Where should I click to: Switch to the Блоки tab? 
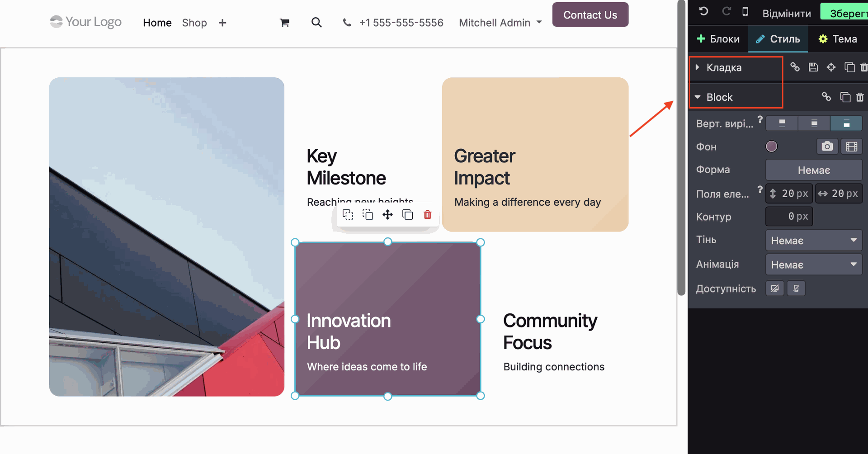(718, 39)
